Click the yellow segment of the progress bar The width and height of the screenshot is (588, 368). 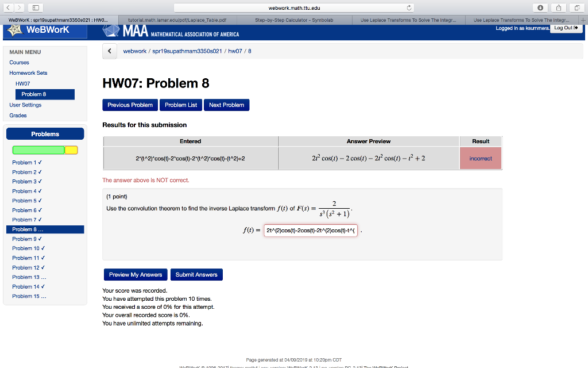click(72, 149)
